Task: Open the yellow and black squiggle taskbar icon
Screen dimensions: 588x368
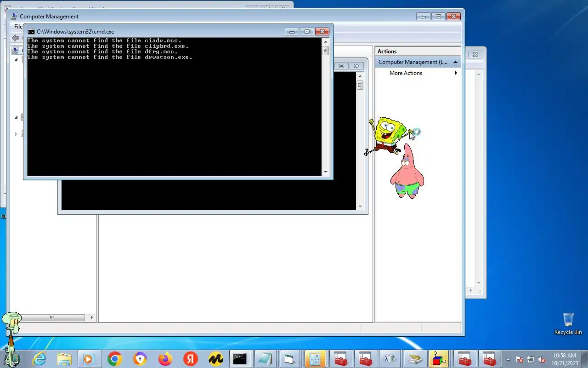Action: coord(215,359)
